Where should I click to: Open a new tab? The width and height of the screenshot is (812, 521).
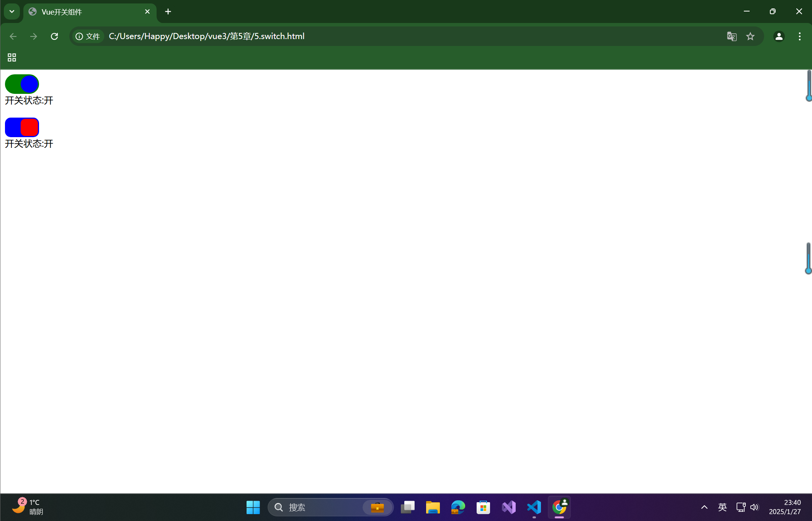[168, 12]
